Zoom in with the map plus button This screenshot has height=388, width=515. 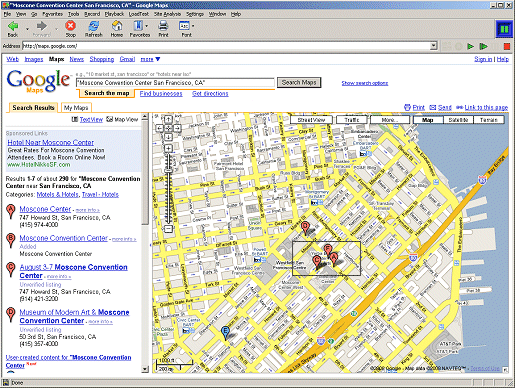click(168, 148)
